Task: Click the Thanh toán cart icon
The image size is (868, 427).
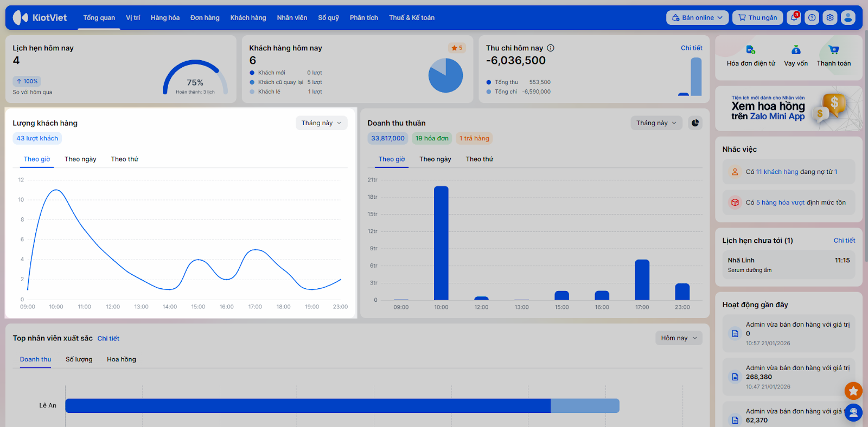Action: coord(834,50)
